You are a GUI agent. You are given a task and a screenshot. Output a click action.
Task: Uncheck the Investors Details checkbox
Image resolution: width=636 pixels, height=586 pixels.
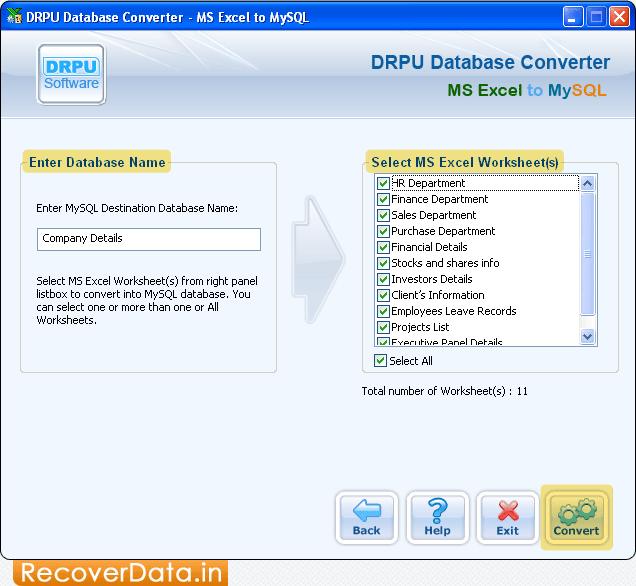[x=383, y=279]
